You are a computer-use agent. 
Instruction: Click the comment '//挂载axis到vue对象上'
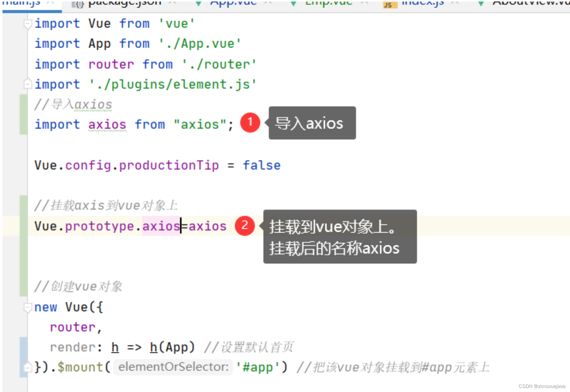coord(106,205)
